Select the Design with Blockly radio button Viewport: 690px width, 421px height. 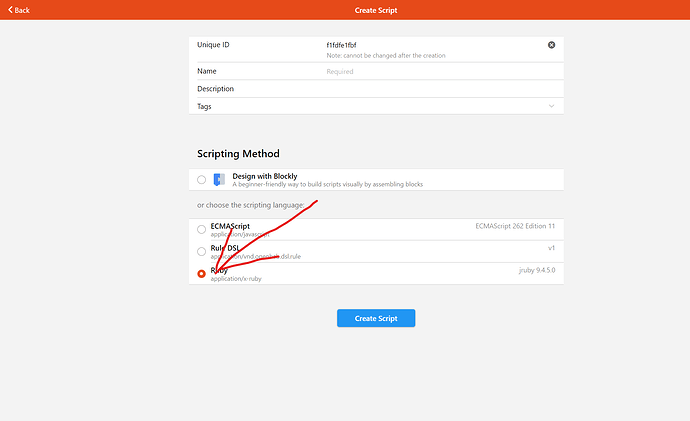(202, 180)
